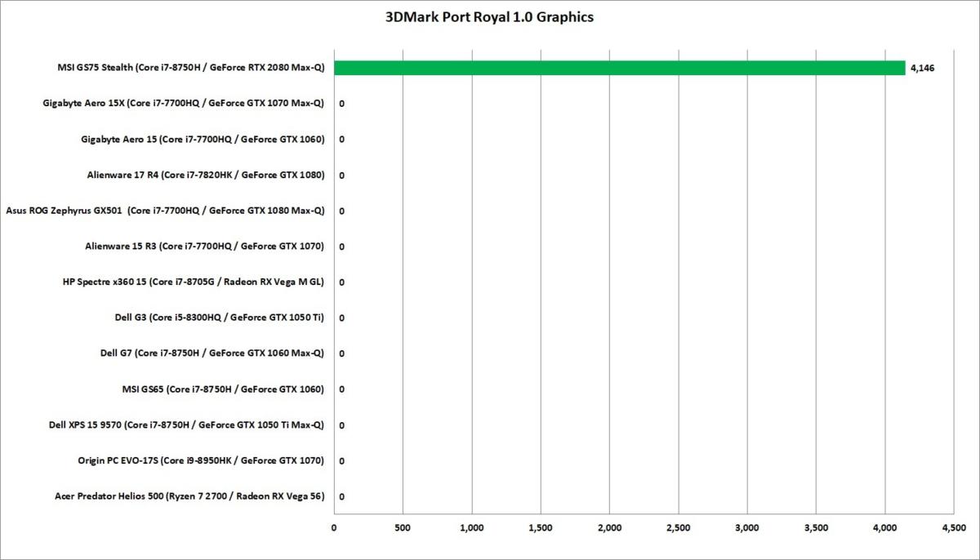
Task: Select the HP Spectre x360 15 label
Action: pos(194,282)
